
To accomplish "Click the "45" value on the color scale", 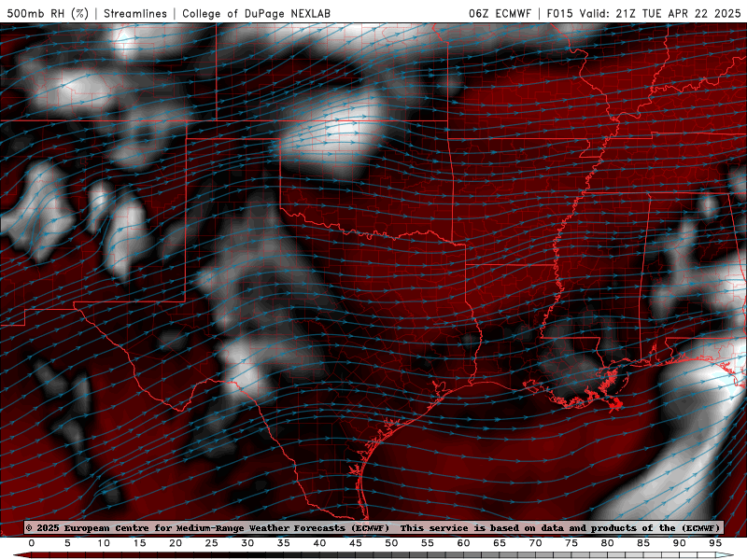I will 356,543.
